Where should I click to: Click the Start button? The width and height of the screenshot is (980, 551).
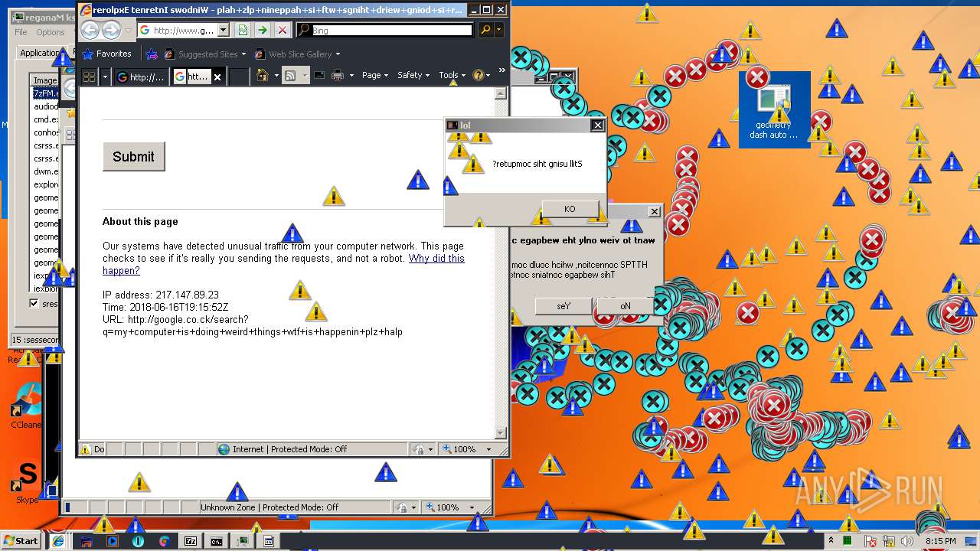(x=21, y=541)
